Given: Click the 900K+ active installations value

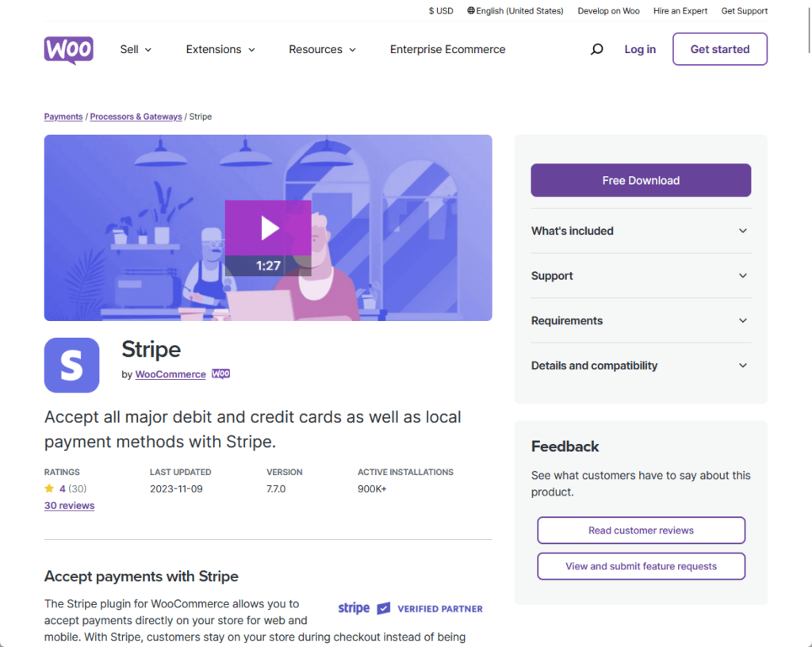Looking at the screenshot, I should (372, 488).
